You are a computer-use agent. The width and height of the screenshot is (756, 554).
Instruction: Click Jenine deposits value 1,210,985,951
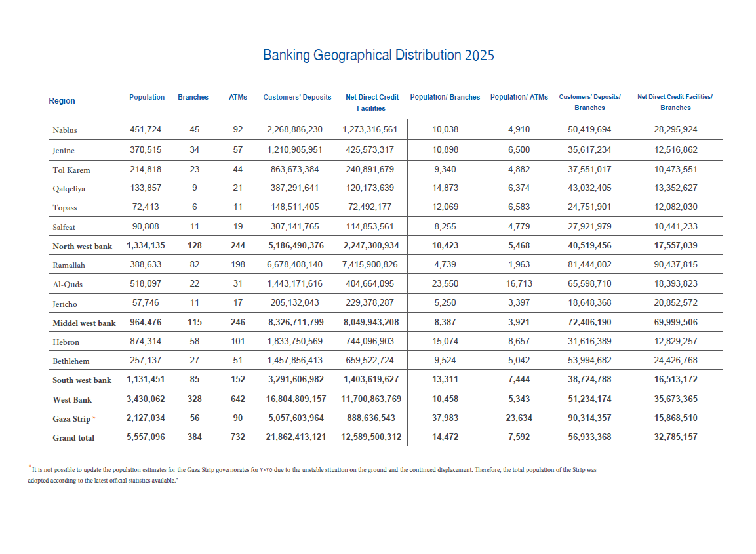coord(294,149)
